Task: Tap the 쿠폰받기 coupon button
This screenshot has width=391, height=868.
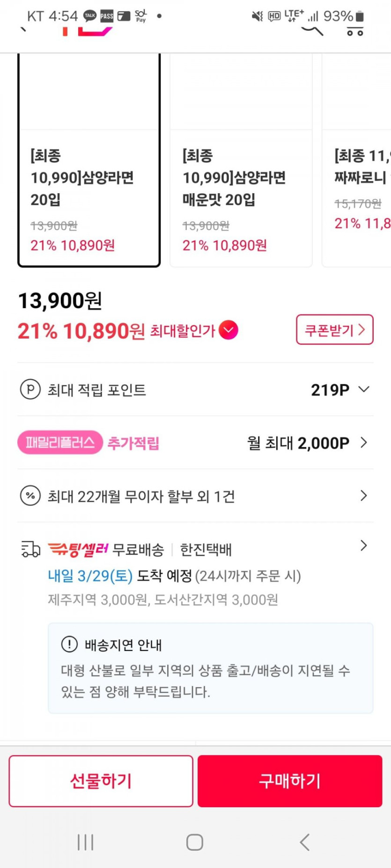Action: [x=334, y=330]
